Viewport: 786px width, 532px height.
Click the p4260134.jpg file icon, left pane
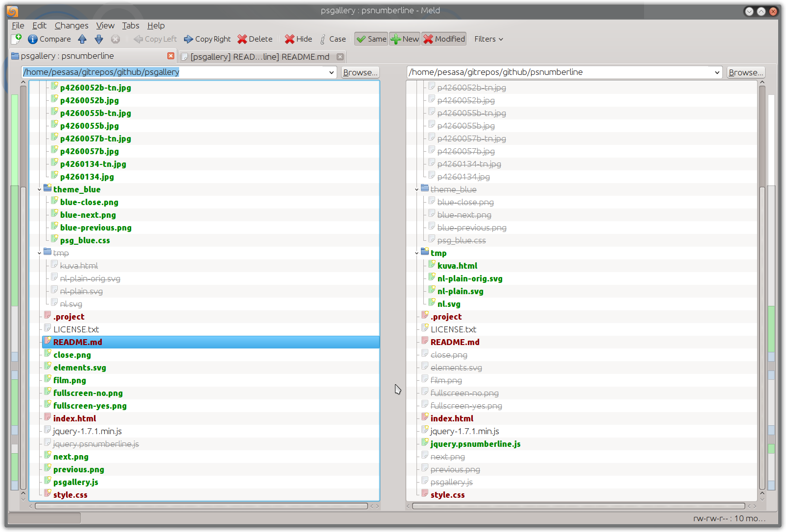[55, 176]
